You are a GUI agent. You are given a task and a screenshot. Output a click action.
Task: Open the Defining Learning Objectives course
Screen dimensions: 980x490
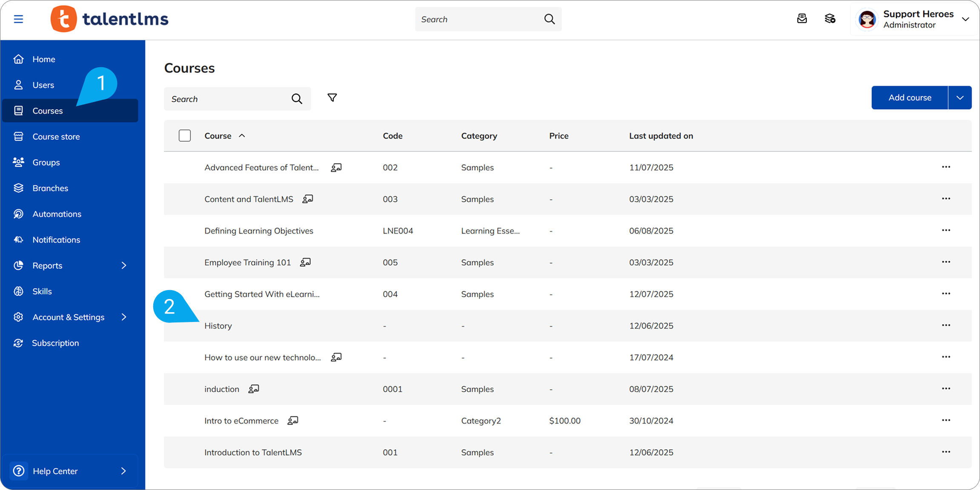click(x=258, y=231)
